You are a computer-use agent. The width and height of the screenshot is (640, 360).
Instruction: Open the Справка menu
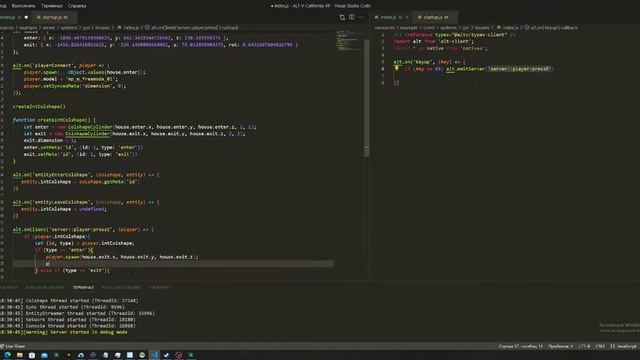coord(77,6)
